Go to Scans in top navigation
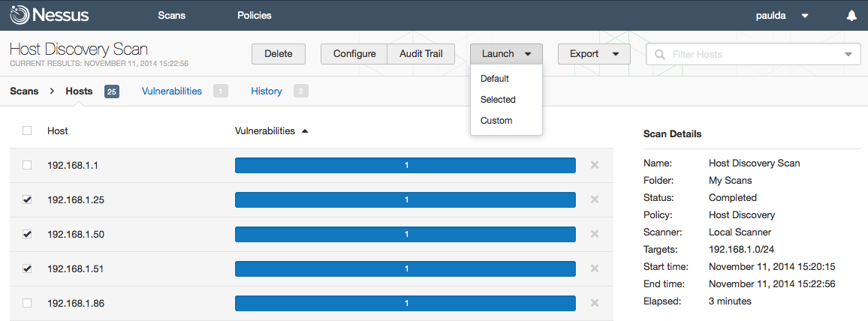 tap(172, 16)
